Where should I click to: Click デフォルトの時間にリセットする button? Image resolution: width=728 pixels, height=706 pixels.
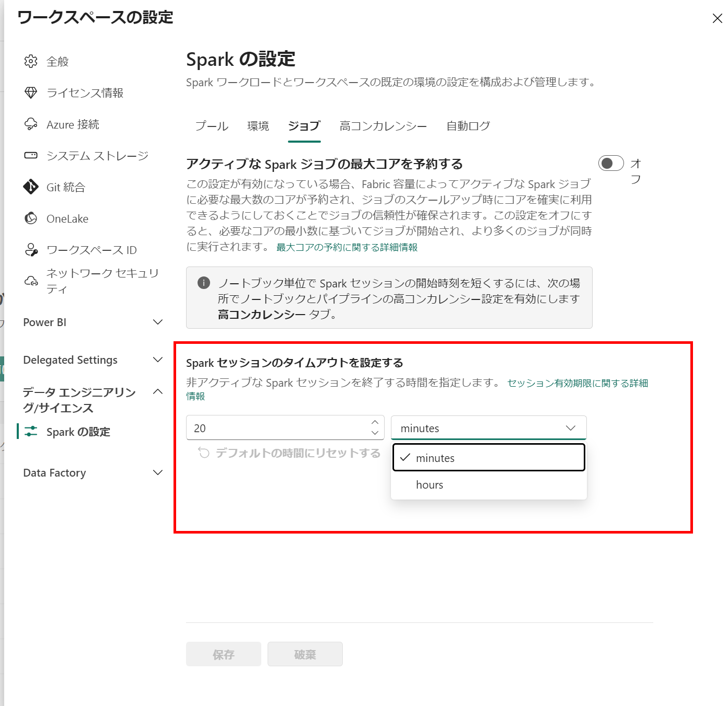click(289, 453)
